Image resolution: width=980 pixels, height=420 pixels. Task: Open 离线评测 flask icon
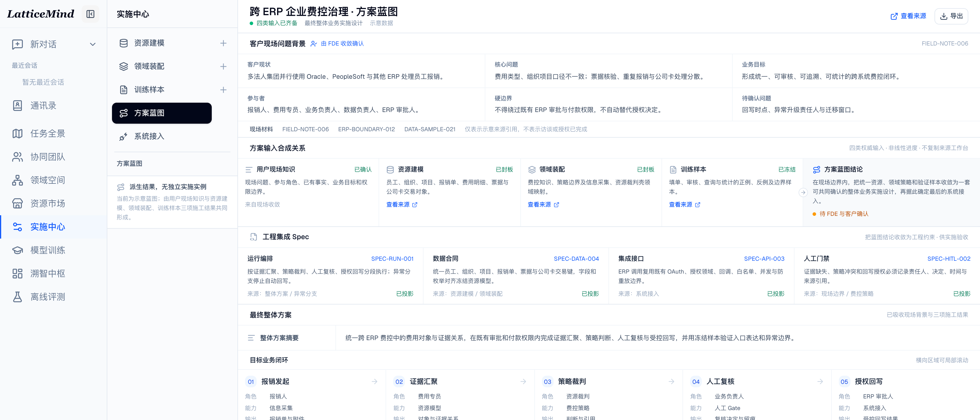pyautogui.click(x=17, y=297)
